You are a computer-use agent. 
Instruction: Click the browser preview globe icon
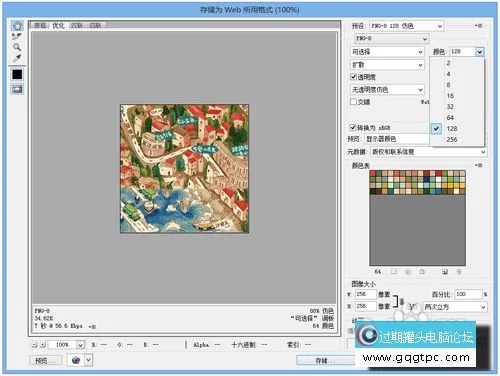pos(76,360)
